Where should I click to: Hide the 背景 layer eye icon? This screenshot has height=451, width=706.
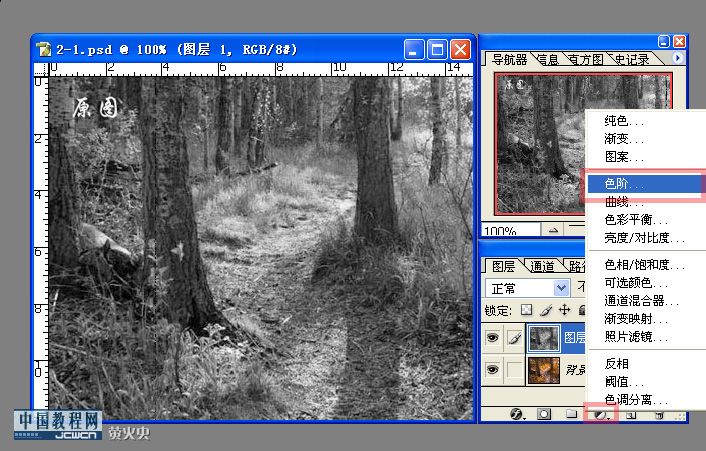pos(493,370)
